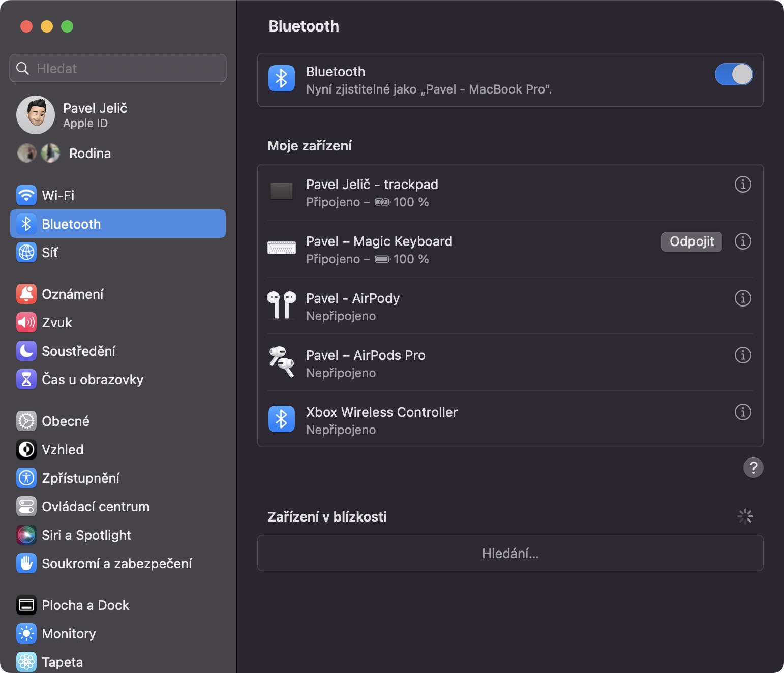Open Xbox Wireless Controller info button
Screen dimensions: 784x673
coord(742,412)
